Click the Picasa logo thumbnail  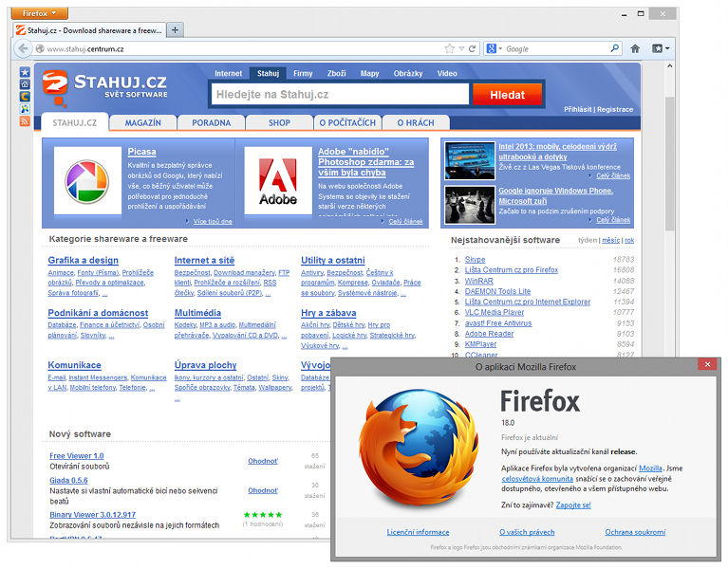[87, 181]
